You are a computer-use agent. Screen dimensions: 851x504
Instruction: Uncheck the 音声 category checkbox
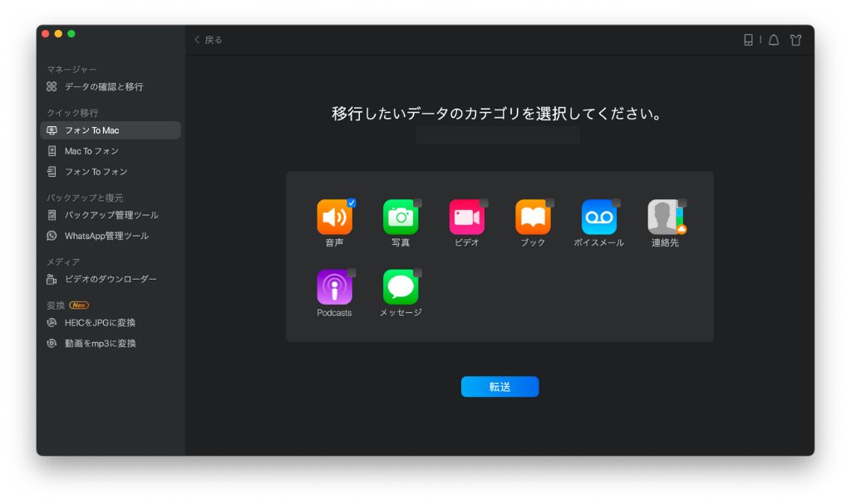352,203
